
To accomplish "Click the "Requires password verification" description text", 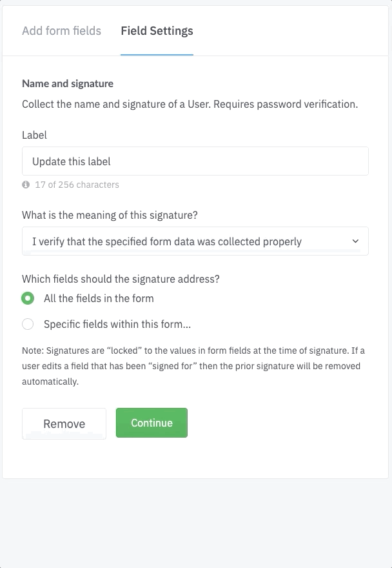I will 285,104.
